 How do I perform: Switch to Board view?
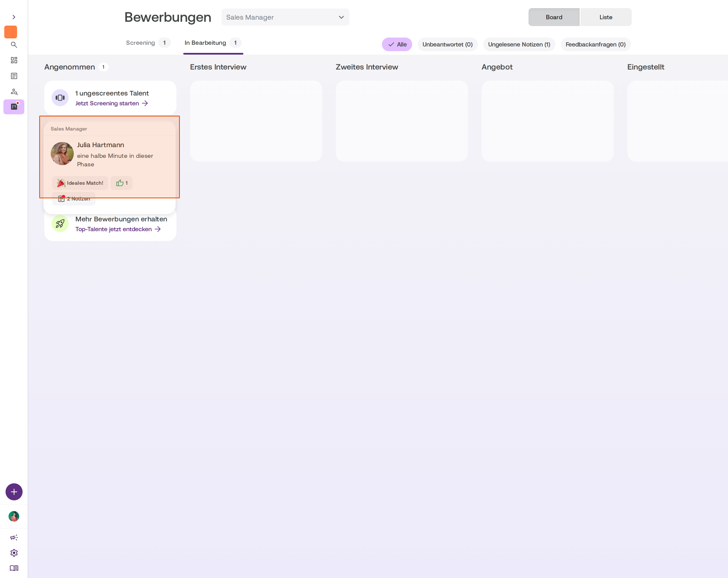[554, 17]
